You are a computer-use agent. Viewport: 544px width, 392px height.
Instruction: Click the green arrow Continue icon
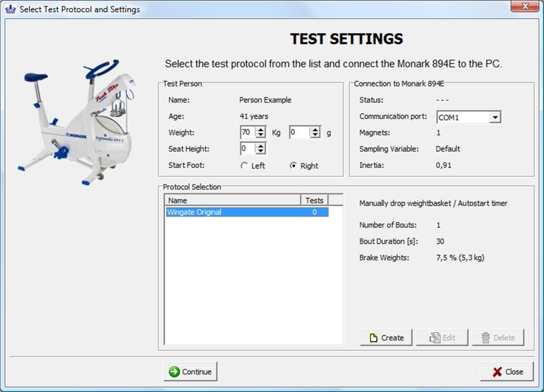pyautogui.click(x=174, y=372)
